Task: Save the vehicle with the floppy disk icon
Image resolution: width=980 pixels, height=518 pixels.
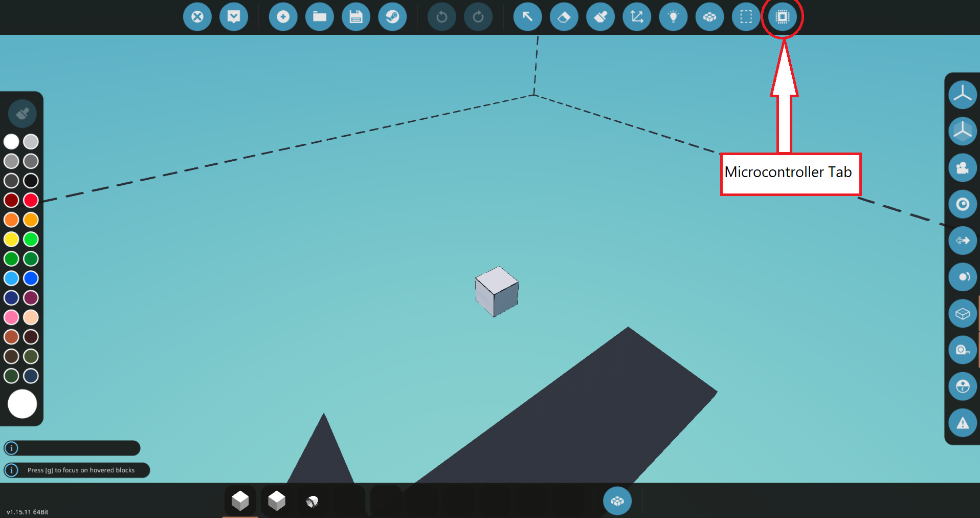Action: pyautogui.click(x=356, y=17)
